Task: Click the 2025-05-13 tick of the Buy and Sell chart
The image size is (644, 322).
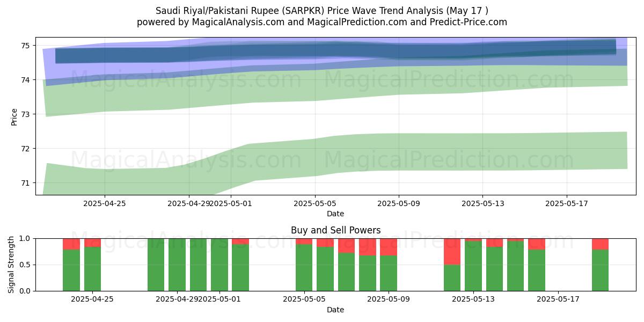Action: tap(473, 299)
